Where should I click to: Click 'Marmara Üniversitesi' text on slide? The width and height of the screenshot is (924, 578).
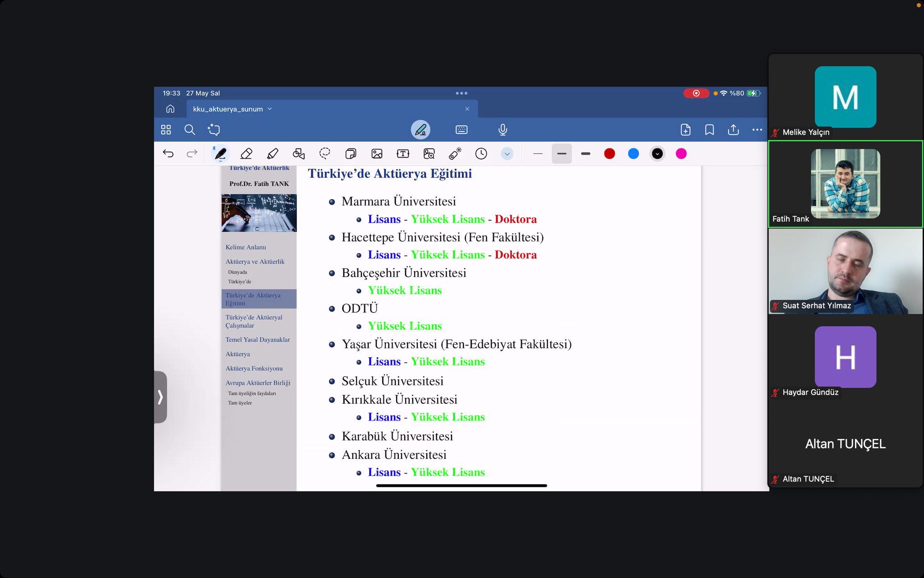tap(399, 201)
